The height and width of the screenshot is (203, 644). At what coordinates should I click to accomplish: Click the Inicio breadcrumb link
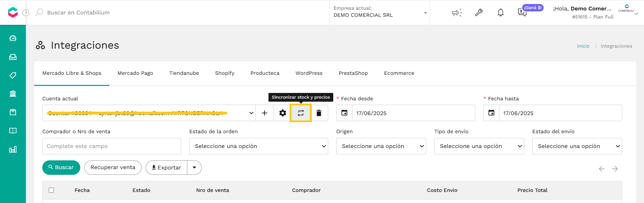tap(583, 46)
